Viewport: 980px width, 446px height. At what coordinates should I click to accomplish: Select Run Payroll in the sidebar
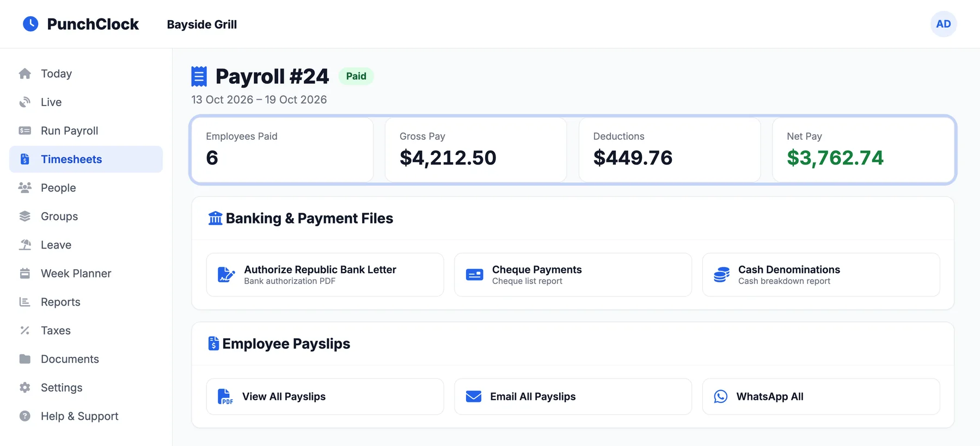[x=86, y=131]
